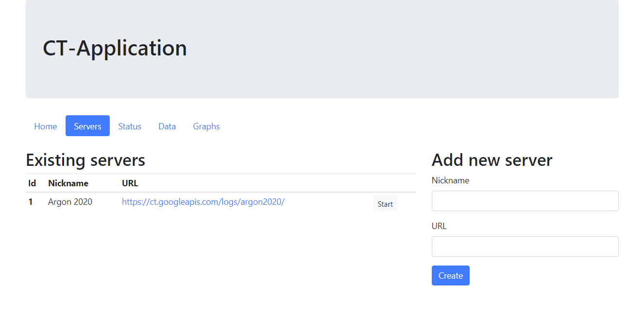Open the argon2020 googleapis log URL
The width and height of the screenshot is (644, 320).
coord(203,202)
